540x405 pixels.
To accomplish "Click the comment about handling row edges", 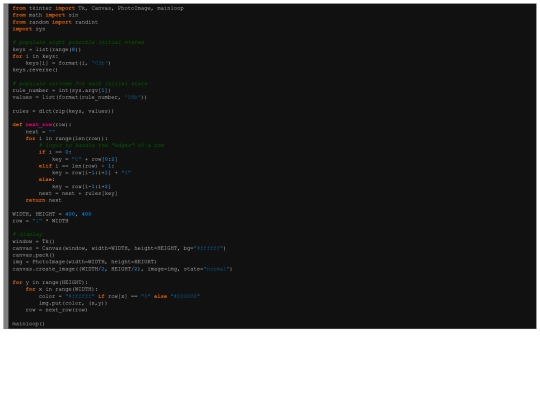I will click(102, 145).
